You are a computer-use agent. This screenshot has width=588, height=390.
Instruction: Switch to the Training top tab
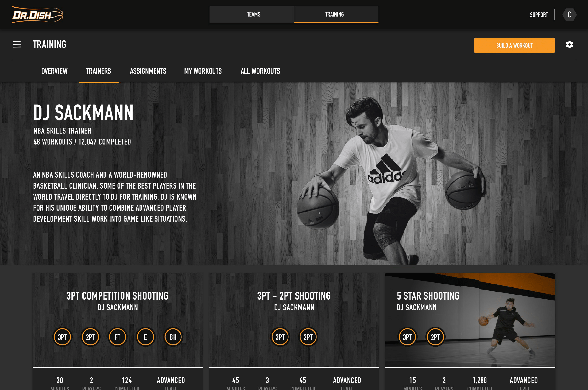click(x=336, y=15)
